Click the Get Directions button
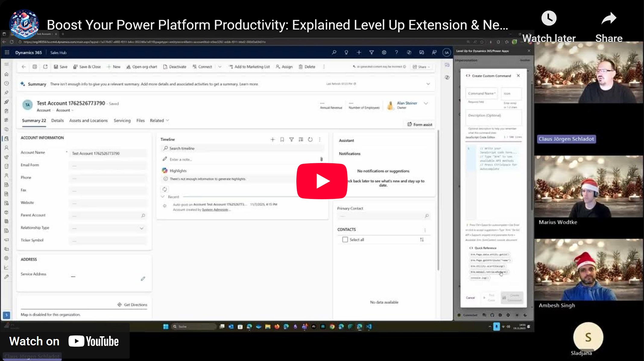Image resolution: width=644 pixels, height=361 pixels. tap(132, 305)
